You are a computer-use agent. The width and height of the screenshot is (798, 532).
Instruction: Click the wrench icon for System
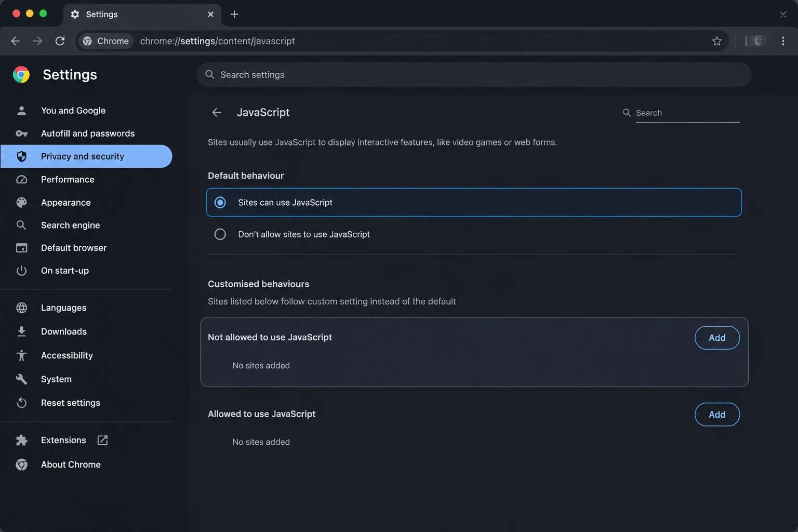(x=22, y=379)
